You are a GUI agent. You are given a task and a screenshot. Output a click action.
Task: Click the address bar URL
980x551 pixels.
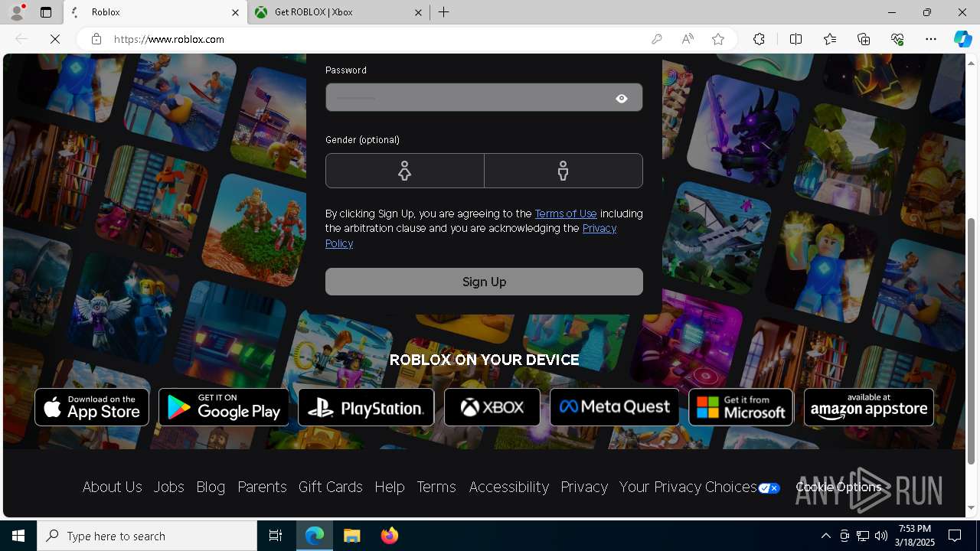169,39
